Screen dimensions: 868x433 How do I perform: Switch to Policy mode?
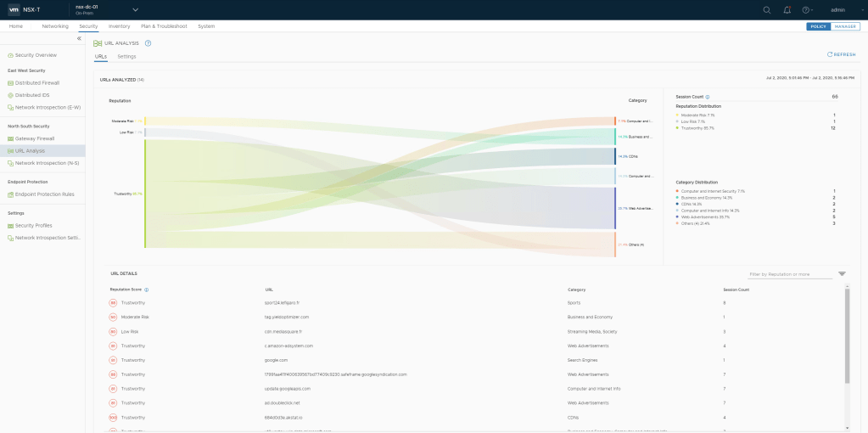coord(818,26)
